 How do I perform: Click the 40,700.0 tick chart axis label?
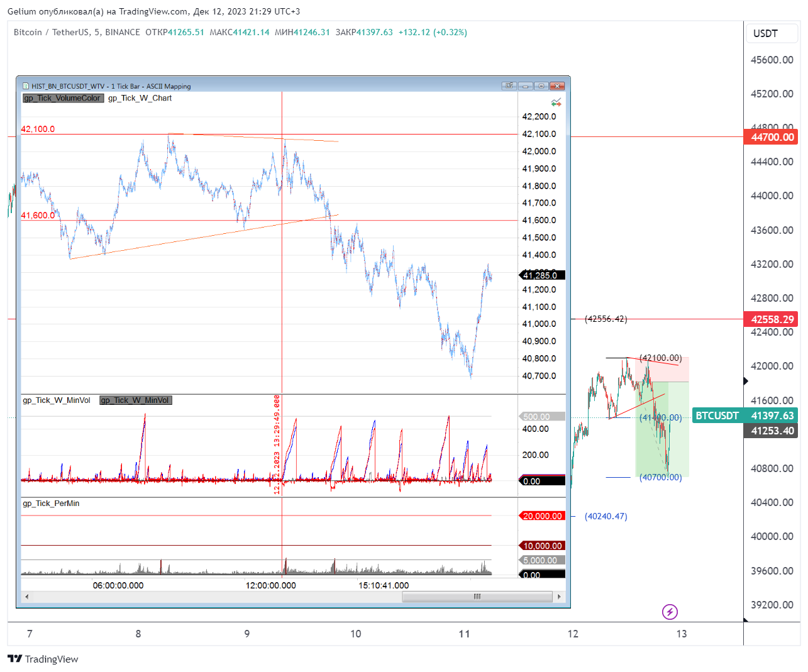pos(540,376)
